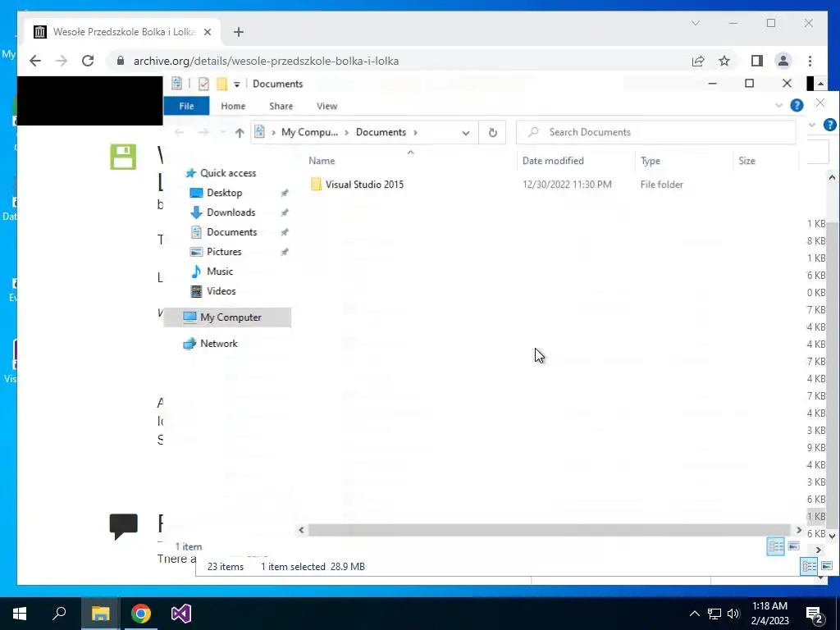Click archive.org floppy disk software icon
Image resolution: width=840 pixels, height=630 pixels.
pos(123,157)
